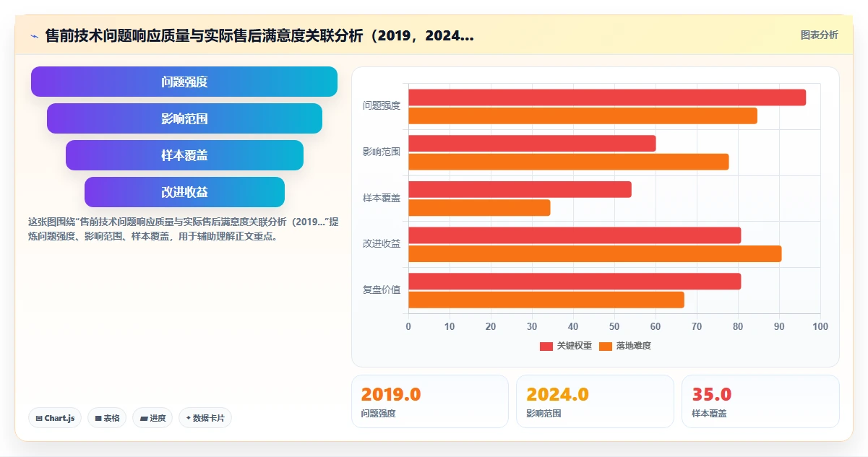Click the chart title starting 售前技术问题响应质量
The height and width of the screenshot is (457, 868).
[259, 35]
